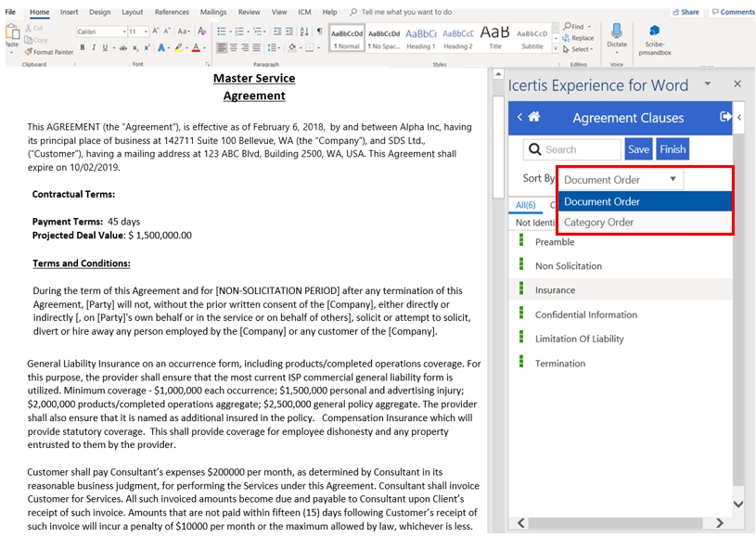
Task: Toggle show paragraph marks
Action: point(320,32)
